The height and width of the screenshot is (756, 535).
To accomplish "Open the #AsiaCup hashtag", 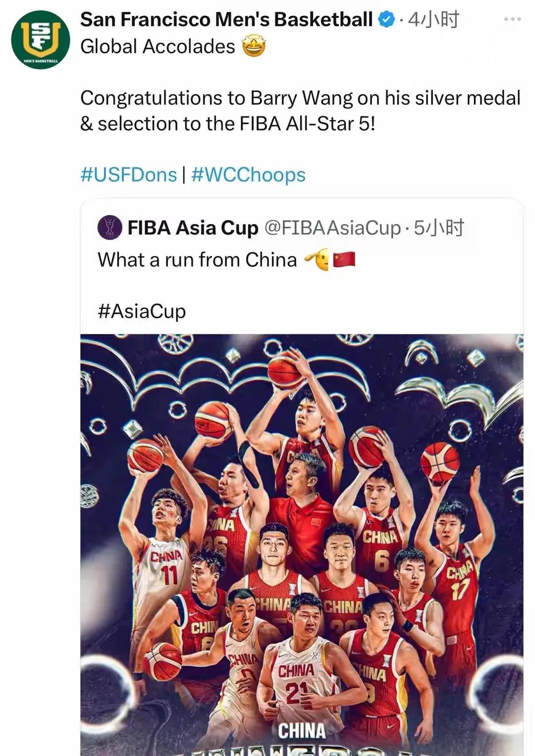I will (x=142, y=311).
